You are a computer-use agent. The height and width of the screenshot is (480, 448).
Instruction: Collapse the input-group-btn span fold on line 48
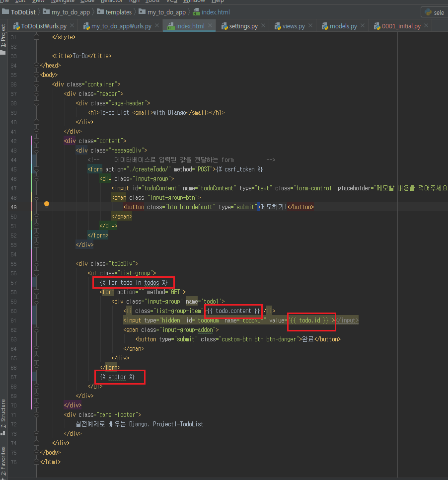[x=36, y=197]
